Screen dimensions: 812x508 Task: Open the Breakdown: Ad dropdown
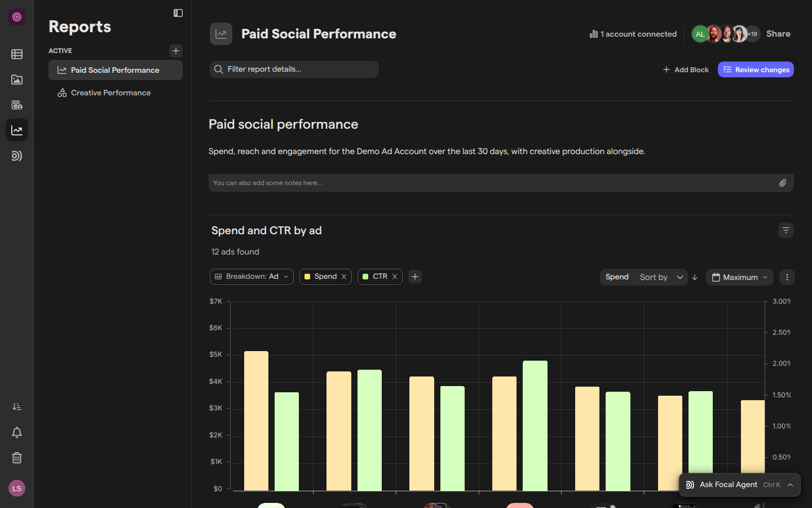point(251,277)
